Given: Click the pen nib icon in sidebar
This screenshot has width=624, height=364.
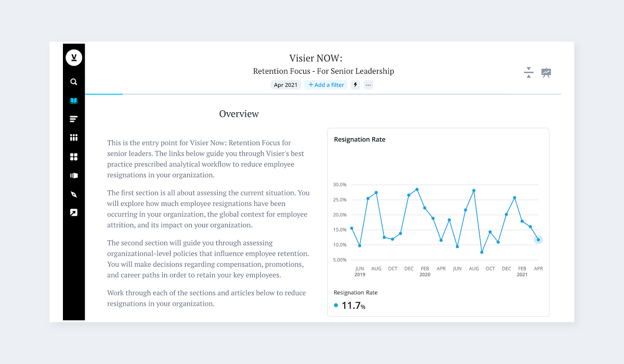Looking at the screenshot, I should pos(74,194).
